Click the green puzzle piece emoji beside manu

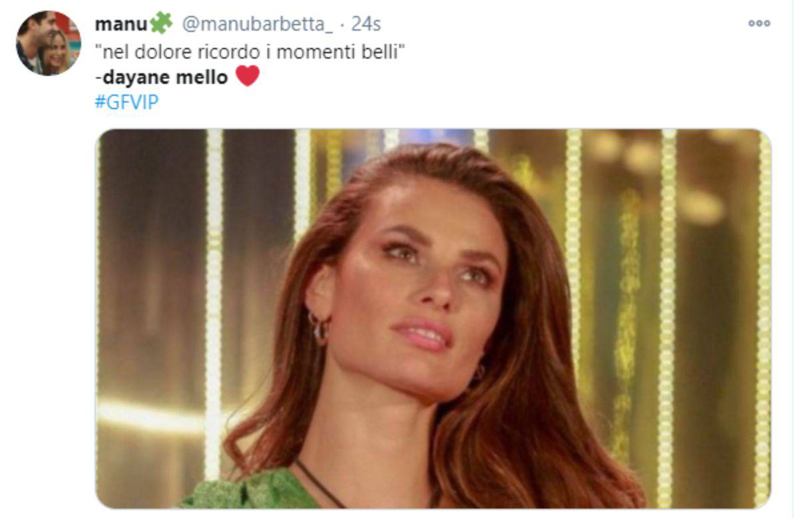[160, 23]
